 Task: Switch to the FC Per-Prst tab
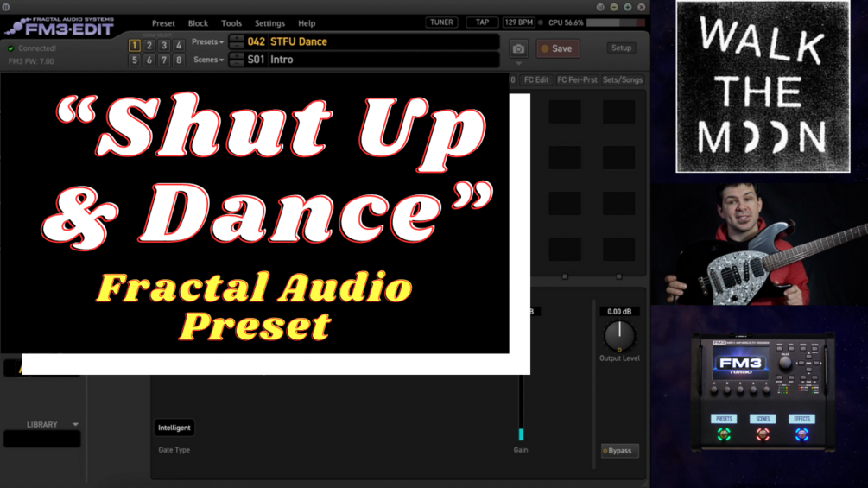pyautogui.click(x=577, y=79)
